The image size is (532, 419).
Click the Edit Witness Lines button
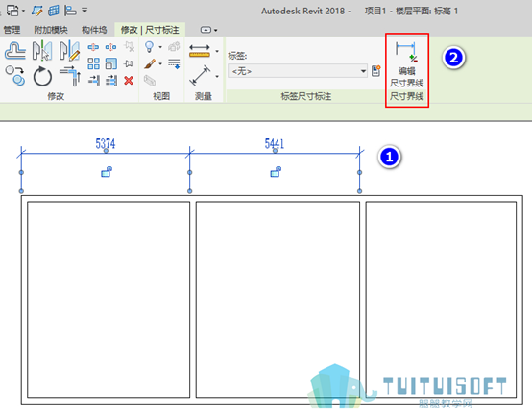click(x=407, y=63)
